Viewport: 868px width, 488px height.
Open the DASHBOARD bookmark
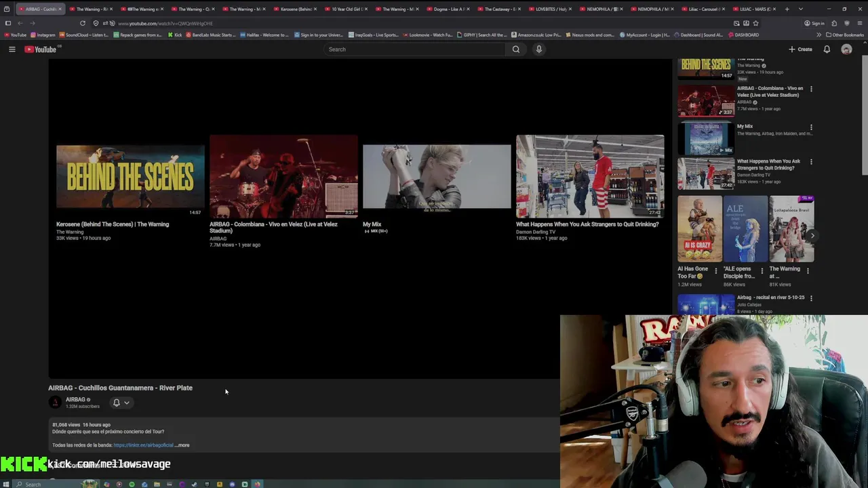[743, 35]
